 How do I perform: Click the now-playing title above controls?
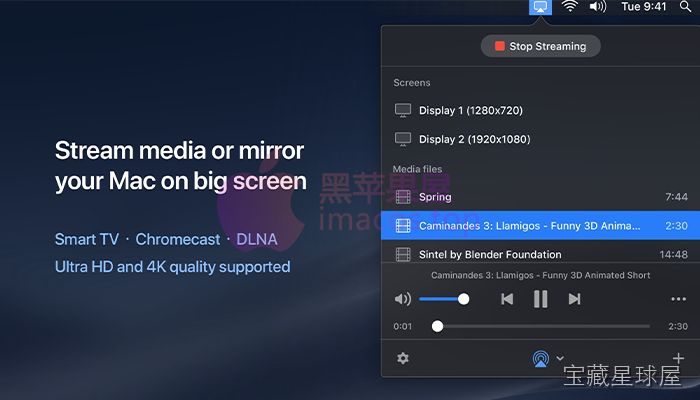[541, 275]
